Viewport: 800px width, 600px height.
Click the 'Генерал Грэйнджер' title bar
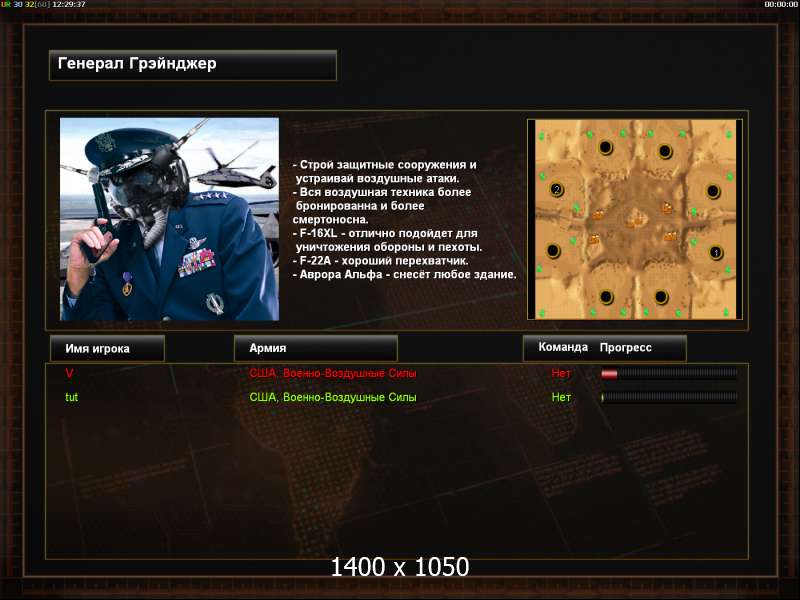coord(193,65)
